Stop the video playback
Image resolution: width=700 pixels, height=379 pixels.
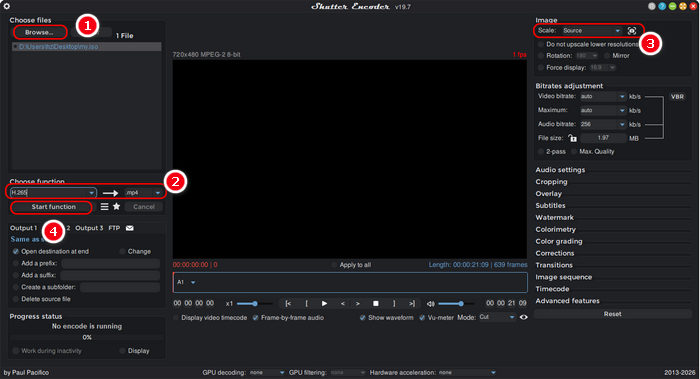pos(376,304)
